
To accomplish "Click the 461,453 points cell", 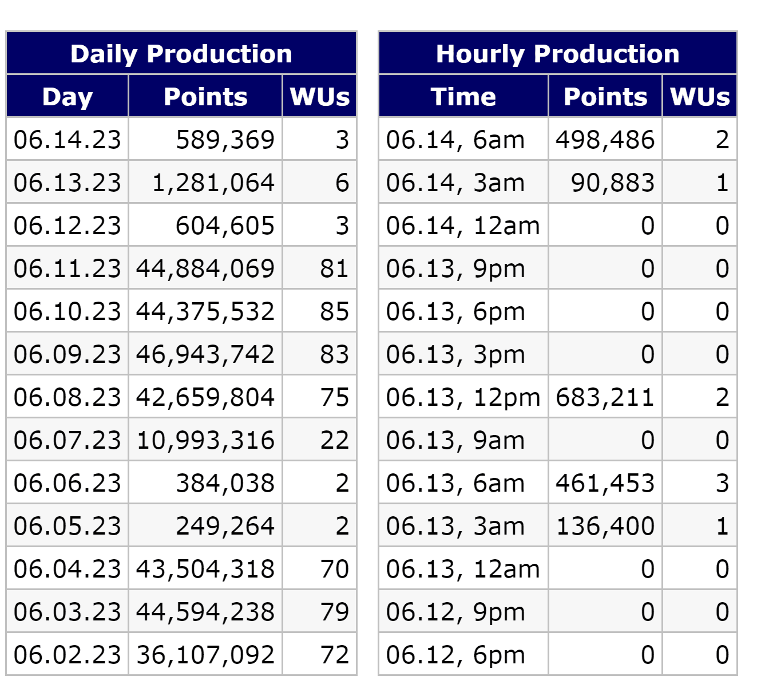I will click(x=605, y=483).
